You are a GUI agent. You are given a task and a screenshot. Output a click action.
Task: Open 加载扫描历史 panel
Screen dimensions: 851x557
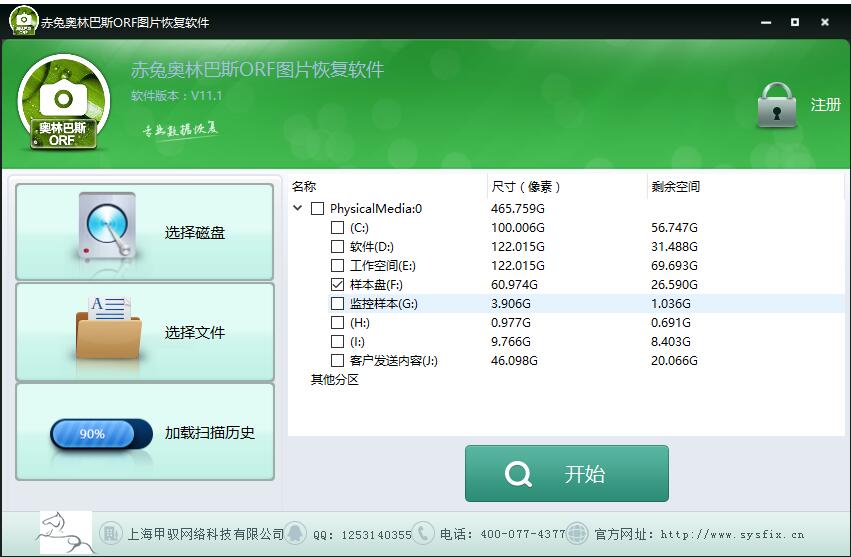(x=144, y=432)
